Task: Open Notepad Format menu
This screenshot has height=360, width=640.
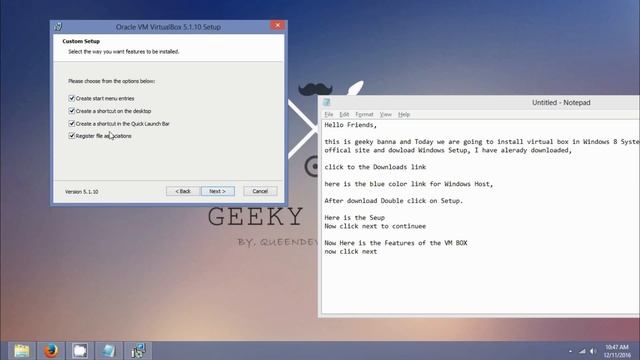Action: pyautogui.click(x=364, y=114)
